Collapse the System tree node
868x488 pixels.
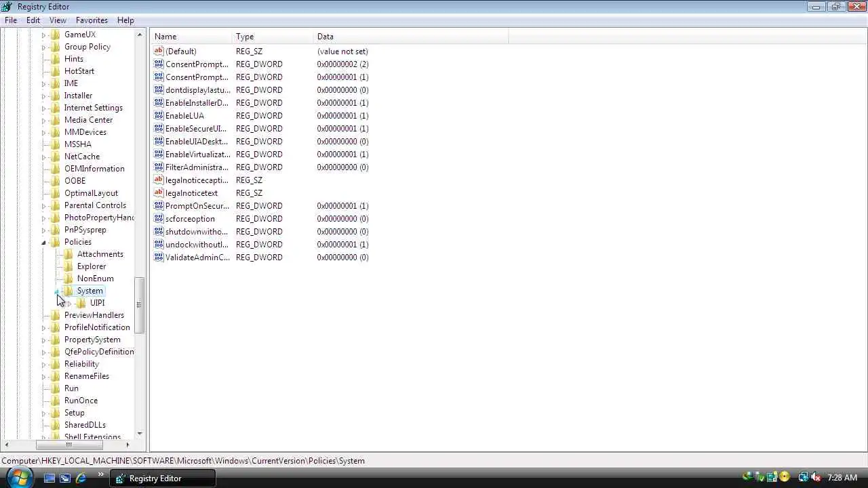click(56, 291)
